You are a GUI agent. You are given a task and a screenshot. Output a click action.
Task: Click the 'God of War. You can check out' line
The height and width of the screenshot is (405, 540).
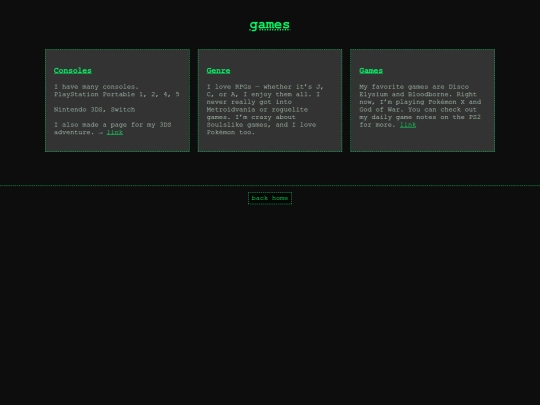point(418,110)
